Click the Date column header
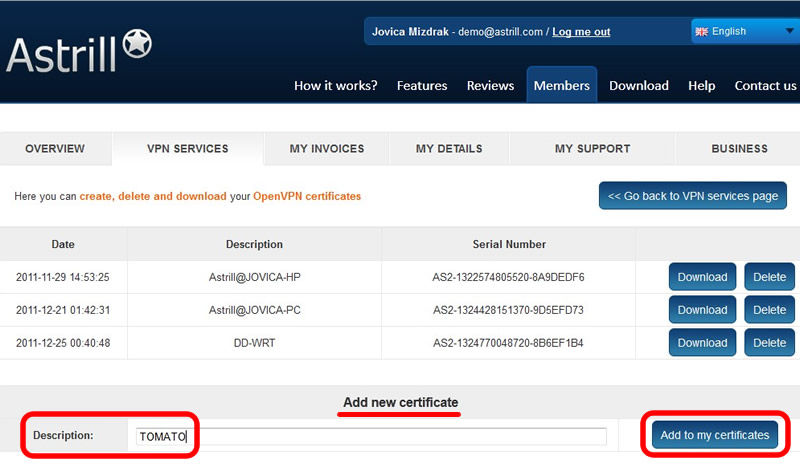800x468 pixels. (x=63, y=244)
